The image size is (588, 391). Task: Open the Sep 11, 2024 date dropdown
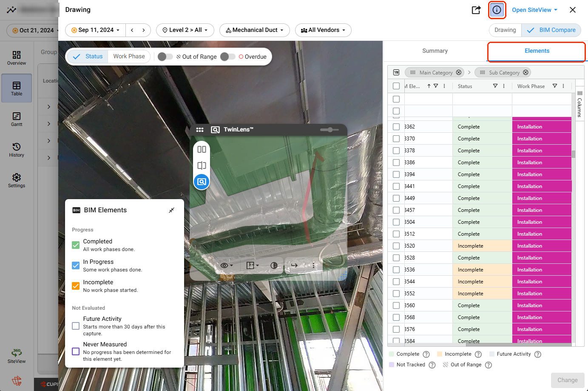click(95, 30)
